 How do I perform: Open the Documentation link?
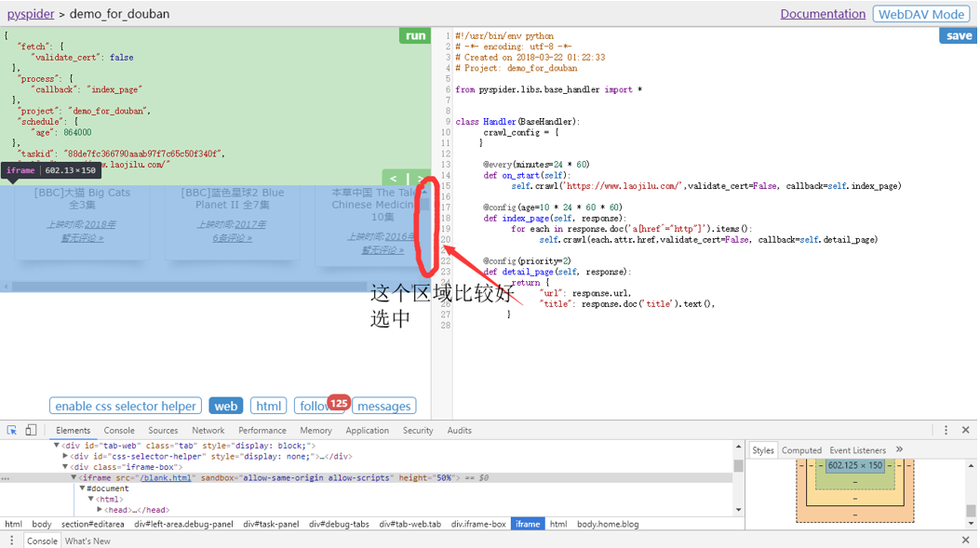822,14
